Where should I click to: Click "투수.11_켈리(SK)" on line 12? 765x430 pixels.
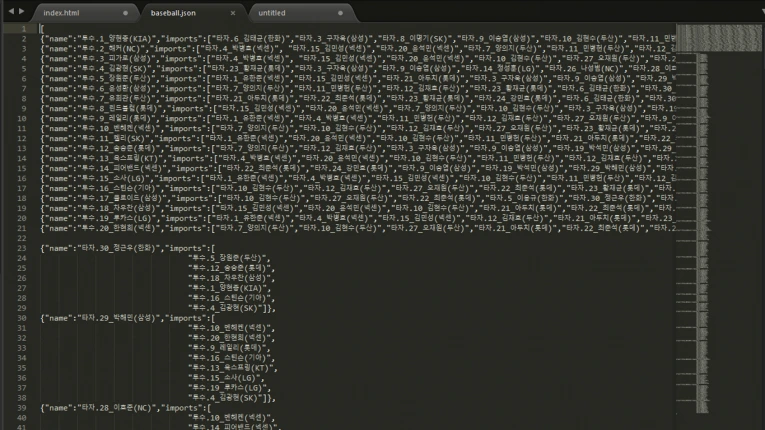coord(113,139)
